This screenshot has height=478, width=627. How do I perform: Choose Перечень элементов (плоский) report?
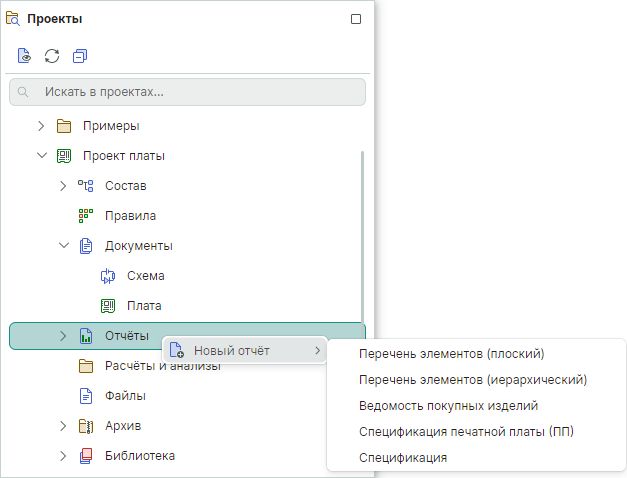(451, 353)
